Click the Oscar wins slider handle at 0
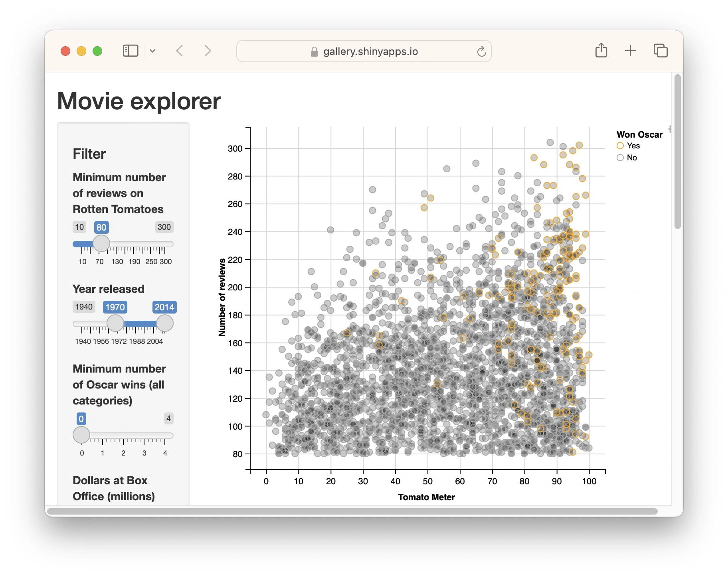728x576 pixels. tap(81, 435)
